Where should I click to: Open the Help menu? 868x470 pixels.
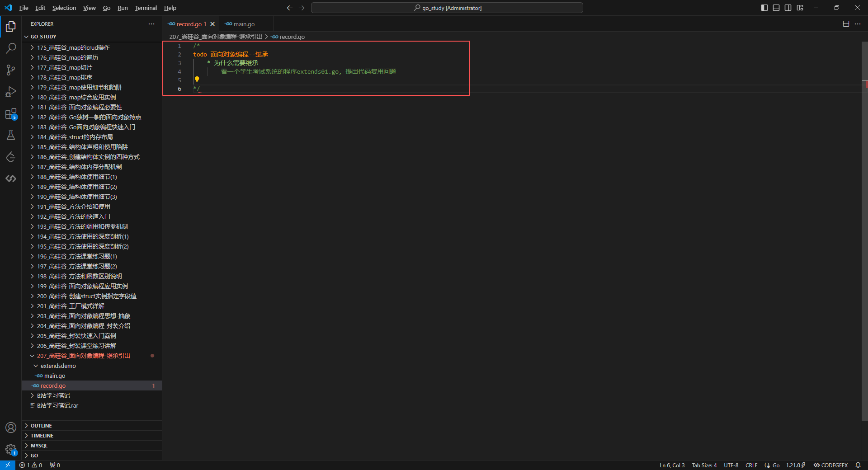tap(170, 8)
